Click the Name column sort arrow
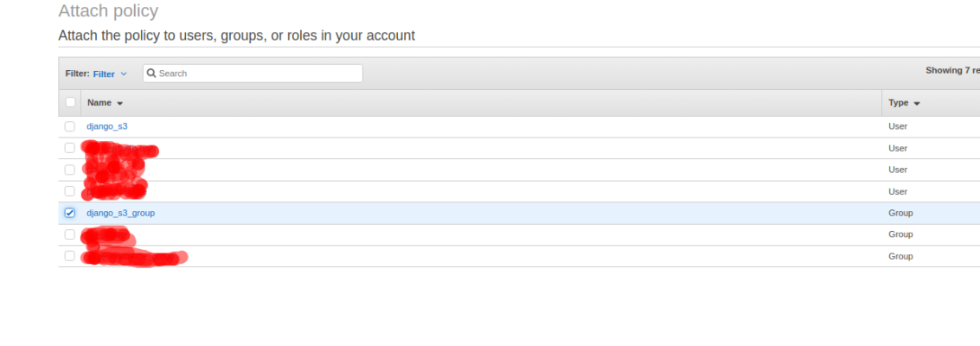980x346 pixels. [120, 103]
